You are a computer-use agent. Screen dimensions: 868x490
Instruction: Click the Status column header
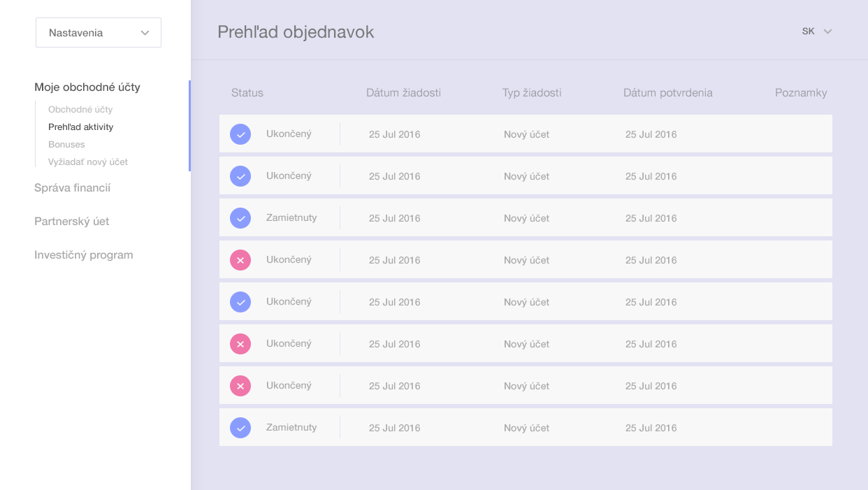pos(247,93)
